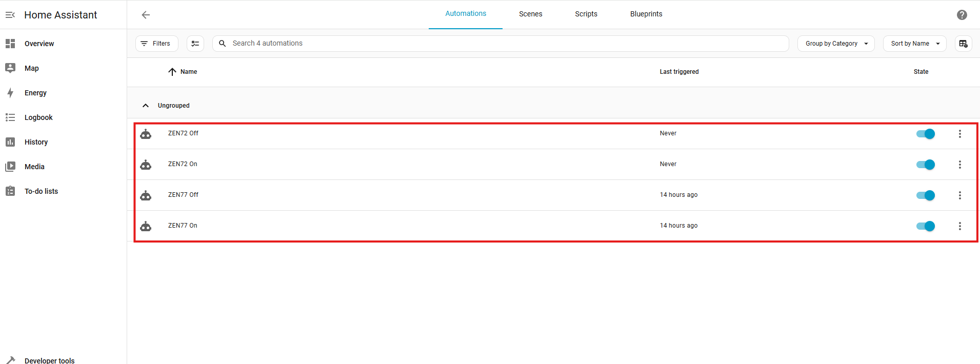The width and height of the screenshot is (980, 364).
Task: Open Group by Category dropdown
Action: [836, 44]
